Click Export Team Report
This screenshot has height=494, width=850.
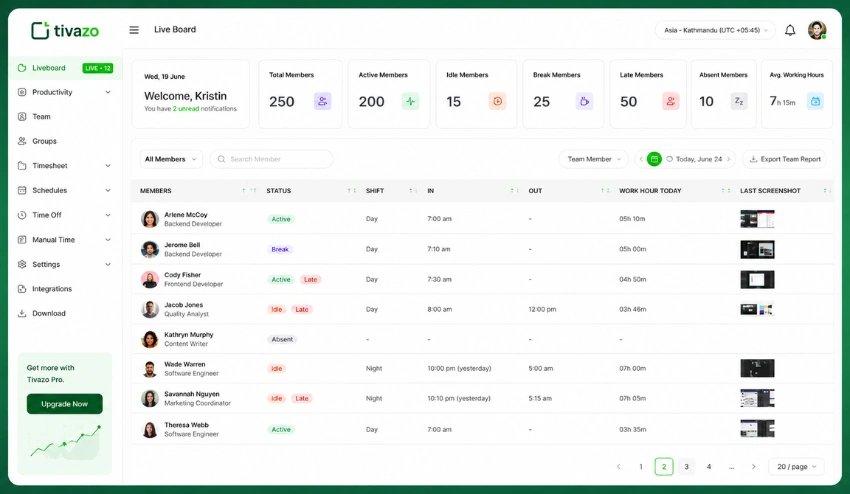tap(784, 159)
